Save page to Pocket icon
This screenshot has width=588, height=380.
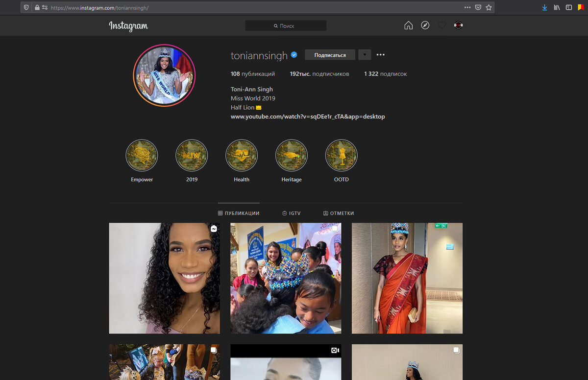tap(478, 7)
